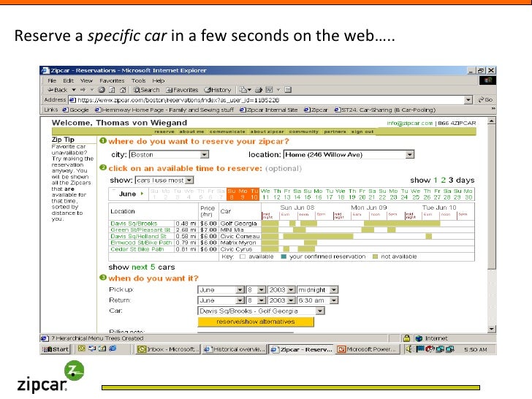The height and width of the screenshot is (399, 532).
Task: Open the Heminway Home Page link
Action: click(x=164, y=110)
